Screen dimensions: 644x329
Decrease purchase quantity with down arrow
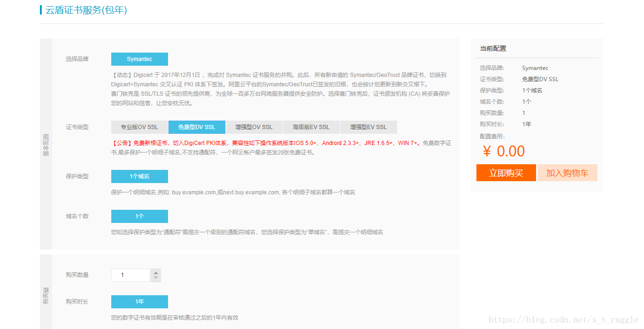coord(156,278)
